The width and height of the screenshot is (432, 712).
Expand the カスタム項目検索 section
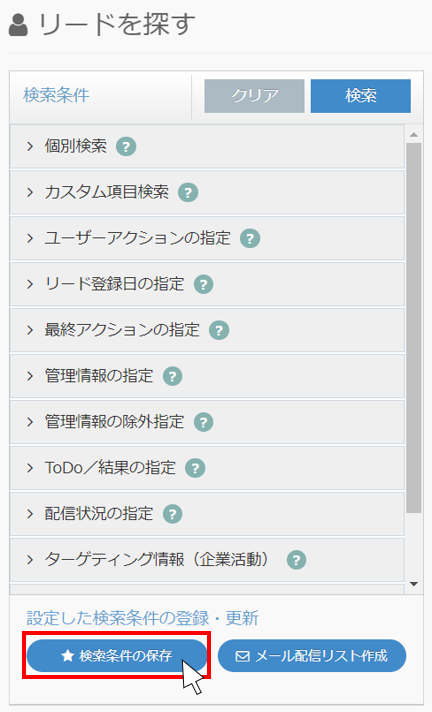tap(207, 193)
